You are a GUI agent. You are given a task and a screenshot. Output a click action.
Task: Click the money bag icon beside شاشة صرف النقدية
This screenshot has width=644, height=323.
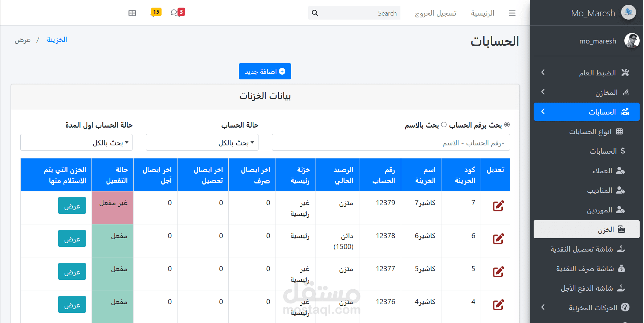(x=621, y=268)
